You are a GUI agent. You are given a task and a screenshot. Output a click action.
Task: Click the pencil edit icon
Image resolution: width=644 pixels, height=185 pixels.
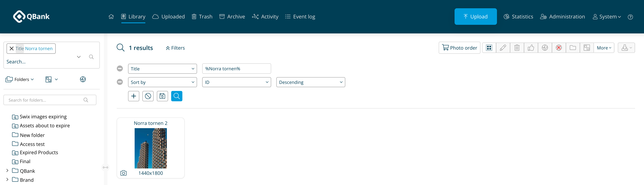(503, 48)
